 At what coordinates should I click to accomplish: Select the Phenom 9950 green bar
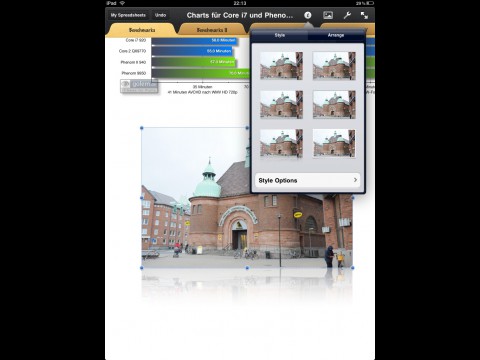(201, 73)
